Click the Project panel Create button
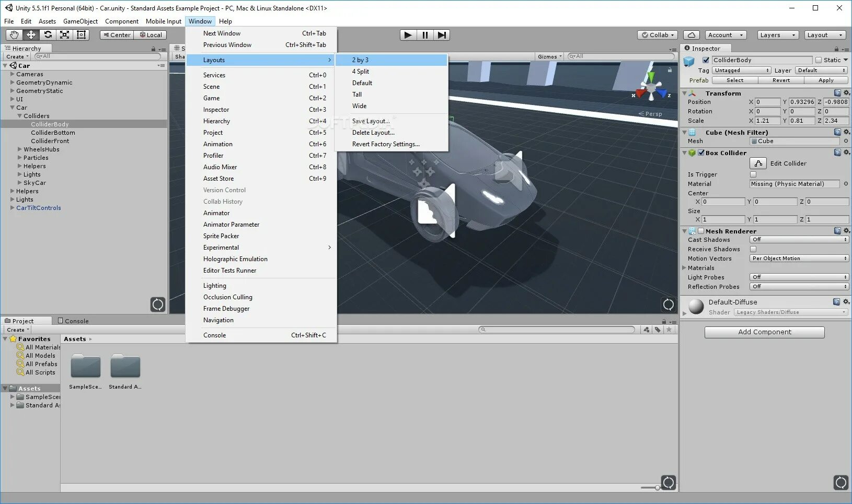The width and height of the screenshot is (852, 504). point(17,330)
